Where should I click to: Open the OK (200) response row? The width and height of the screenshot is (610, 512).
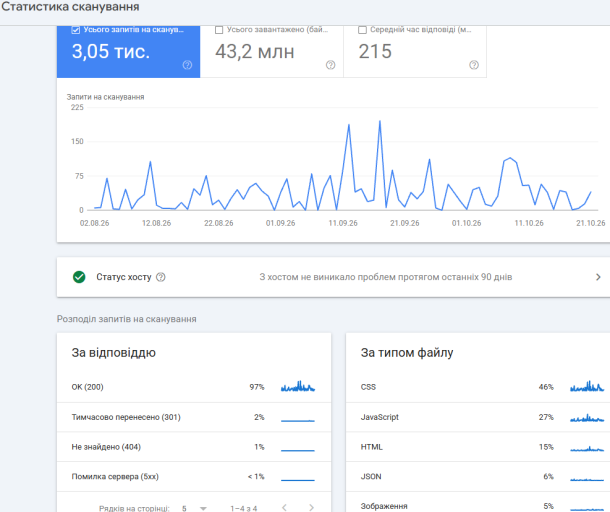click(x=194, y=387)
